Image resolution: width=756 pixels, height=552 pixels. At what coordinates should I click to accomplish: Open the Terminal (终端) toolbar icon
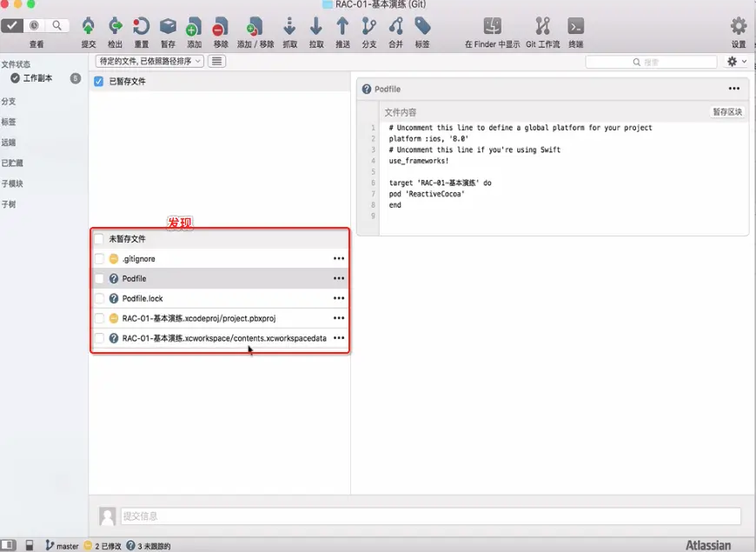[x=575, y=26]
